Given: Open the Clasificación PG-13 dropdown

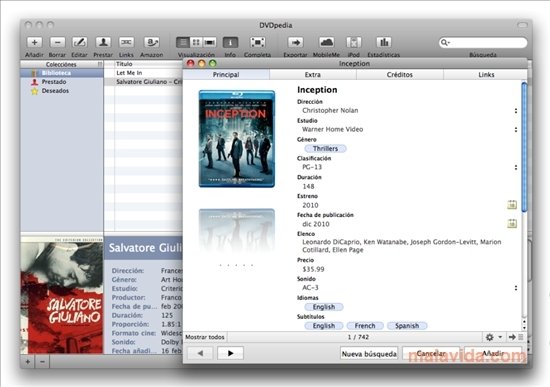Looking at the screenshot, I should click(516, 167).
